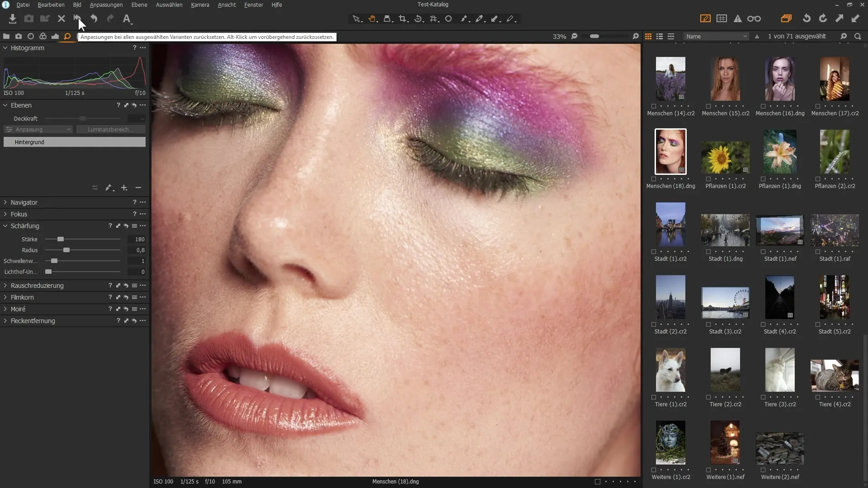
Task: Open the Capture camera tool tab
Action: point(19,36)
